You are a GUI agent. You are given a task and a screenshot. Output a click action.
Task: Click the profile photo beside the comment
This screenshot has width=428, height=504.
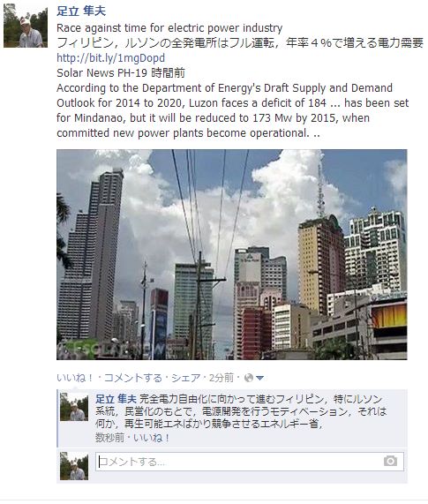pyautogui.click(x=74, y=407)
